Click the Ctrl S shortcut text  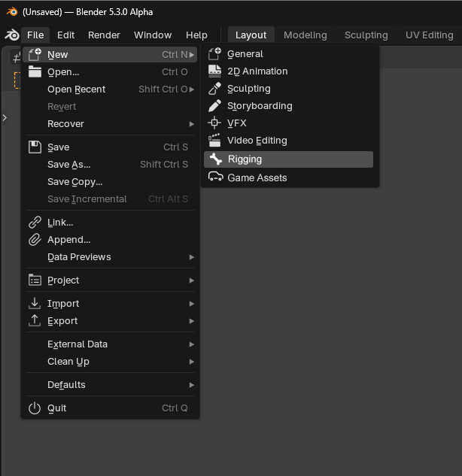pyautogui.click(x=175, y=147)
